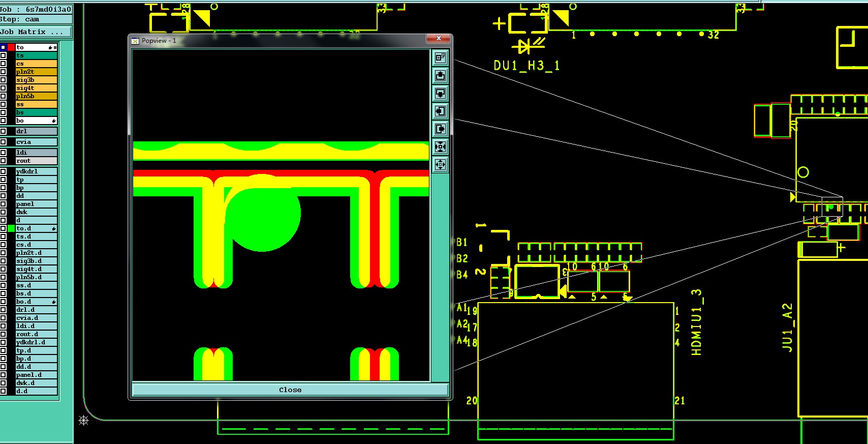The image size is (868, 444).
Task: Toggle display checkbox for layer 'cs'
Action: coord(3,64)
